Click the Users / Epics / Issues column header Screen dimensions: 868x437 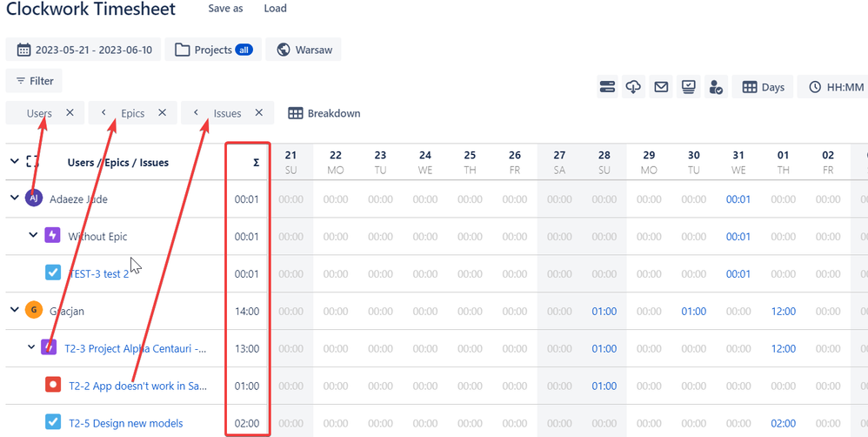pos(118,163)
